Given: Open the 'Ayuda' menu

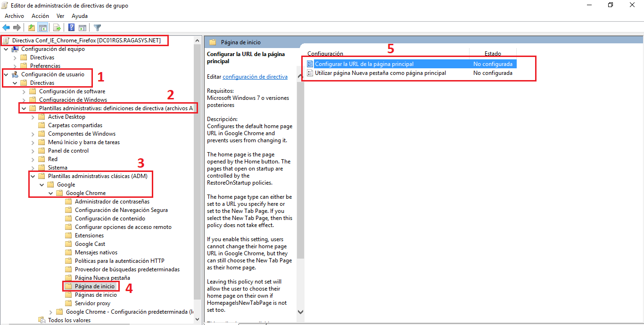Looking at the screenshot, I should pos(79,16).
